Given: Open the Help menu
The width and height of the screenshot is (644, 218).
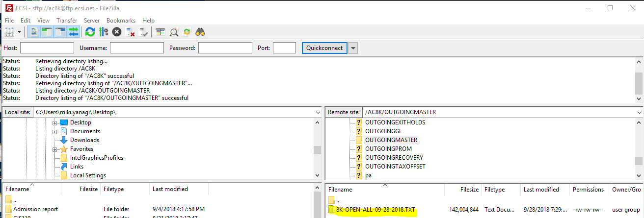Looking at the screenshot, I should [148, 21].
